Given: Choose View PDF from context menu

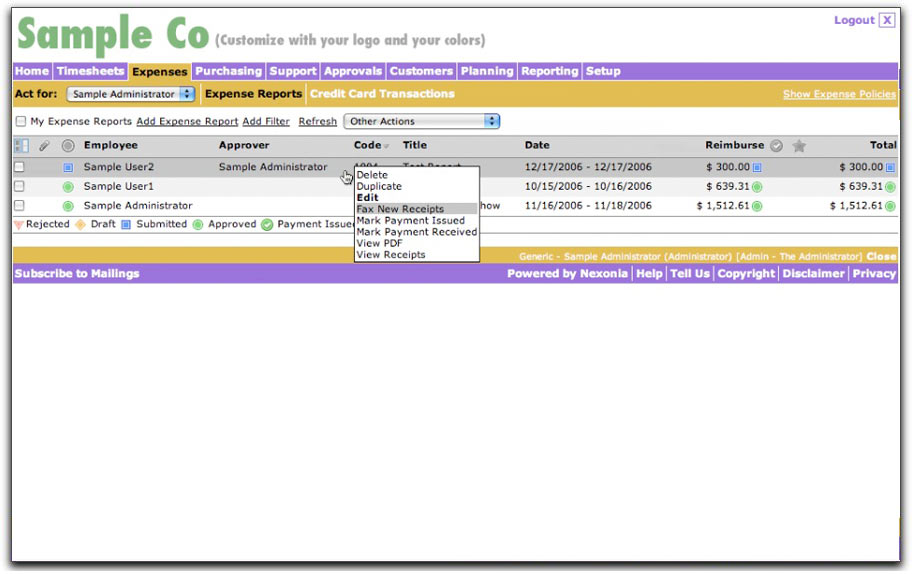Looking at the screenshot, I should [x=379, y=243].
